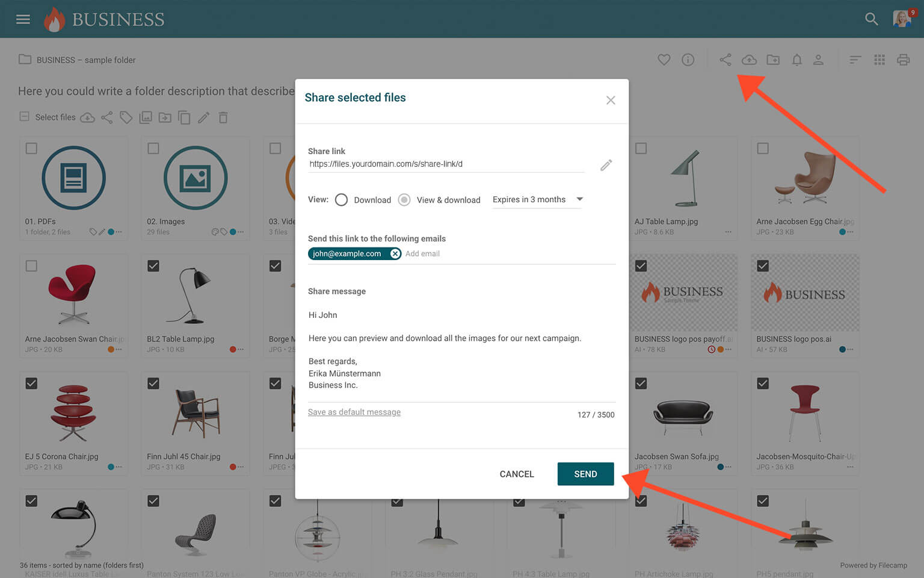The width and height of the screenshot is (924, 578).
Task: Open more options for Jacobsen Swan Sofa.jpg
Action: [728, 467]
